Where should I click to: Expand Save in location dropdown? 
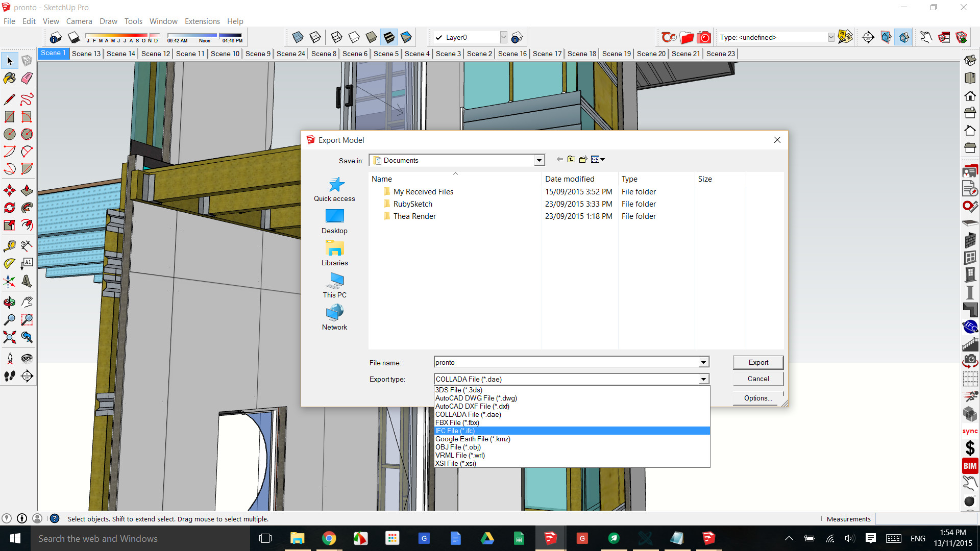[x=538, y=160]
